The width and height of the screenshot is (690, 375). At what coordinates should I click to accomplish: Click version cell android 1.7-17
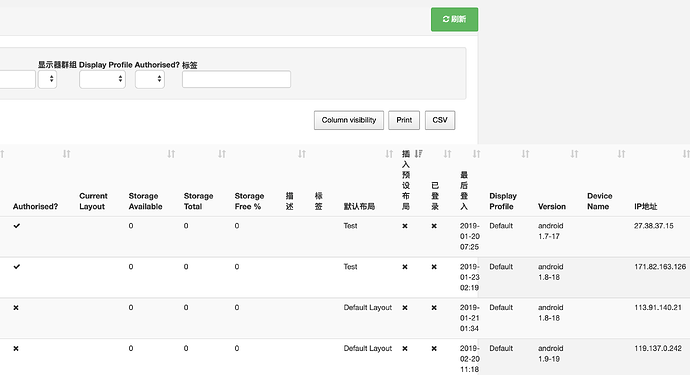coord(551,231)
